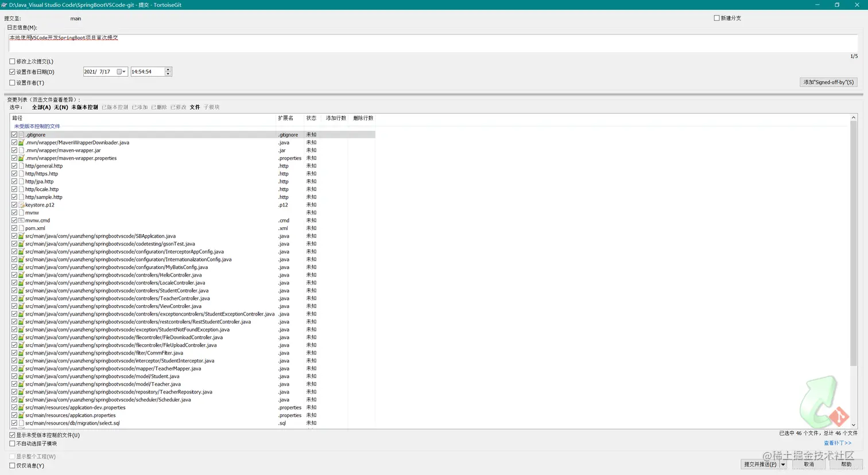The image size is (868, 475).
Task: Click the Java icon of HelloController.java
Action: (21, 275)
